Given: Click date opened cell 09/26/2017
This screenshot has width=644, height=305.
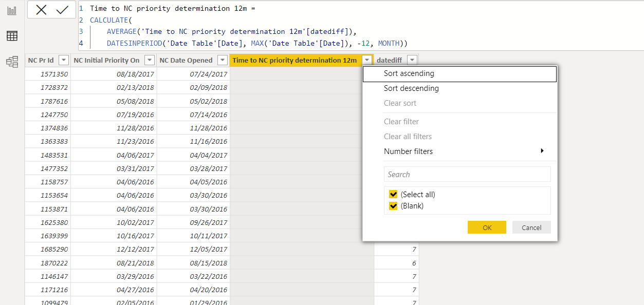Looking at the screenshot, I should [x=193, y=222].
